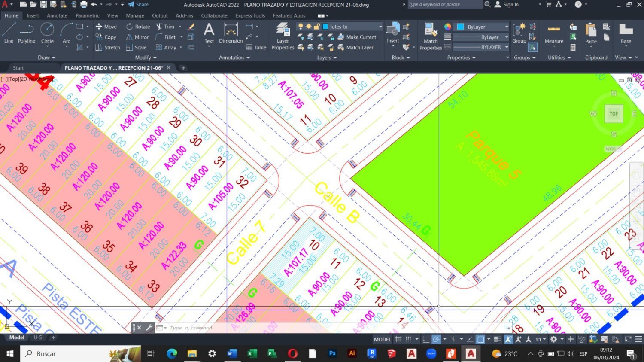Select the Line drawing tool
This screenshot has width=644, height=362.
pos(9,33)
